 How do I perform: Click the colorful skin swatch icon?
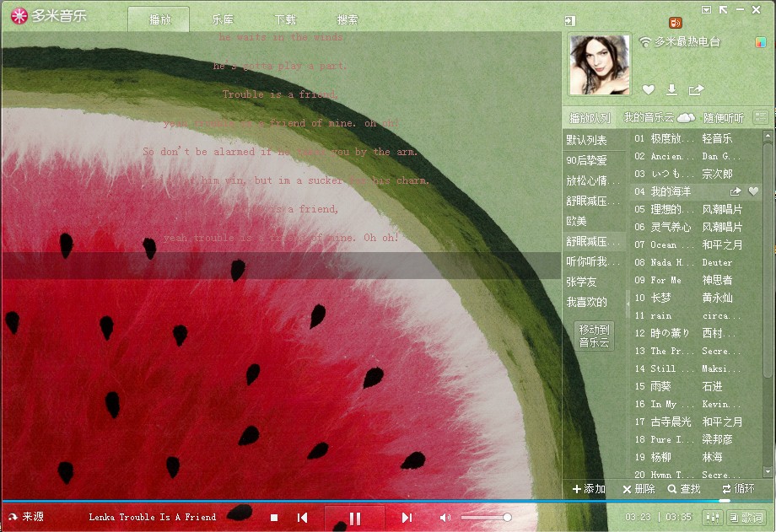[760, 42]
